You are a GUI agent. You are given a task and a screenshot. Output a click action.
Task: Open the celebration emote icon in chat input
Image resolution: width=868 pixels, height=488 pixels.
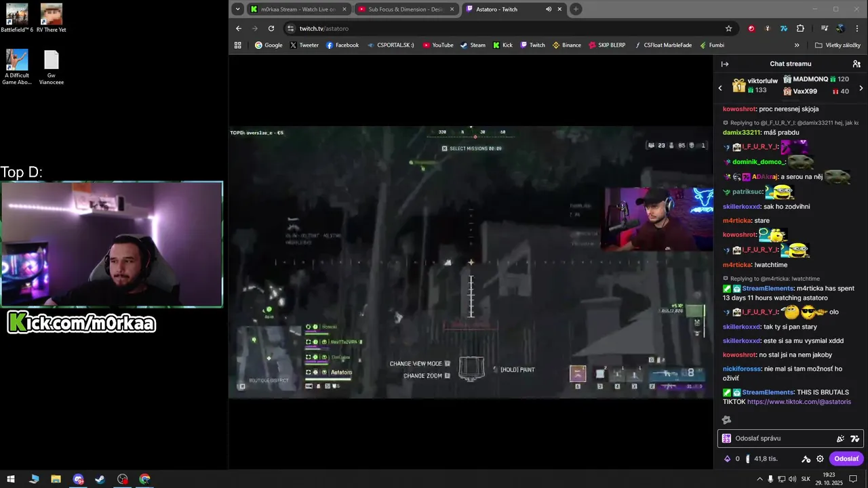(841, 439)
